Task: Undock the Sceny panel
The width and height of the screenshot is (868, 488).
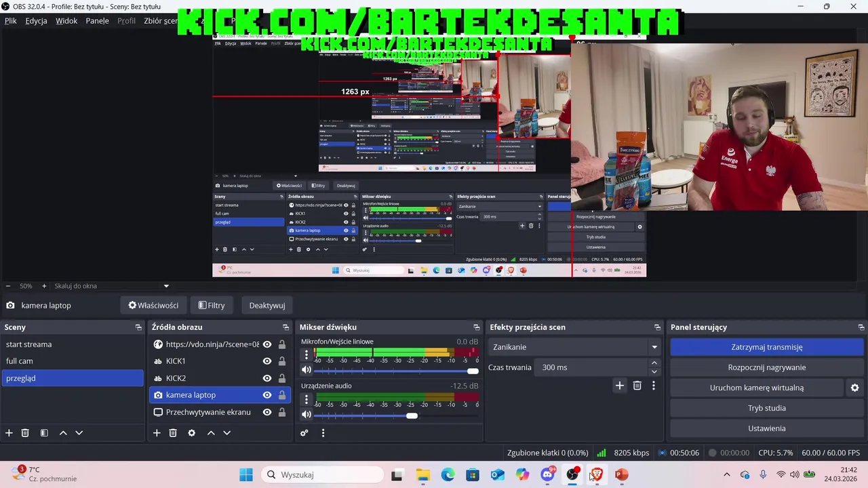Action: coord(139,327)
